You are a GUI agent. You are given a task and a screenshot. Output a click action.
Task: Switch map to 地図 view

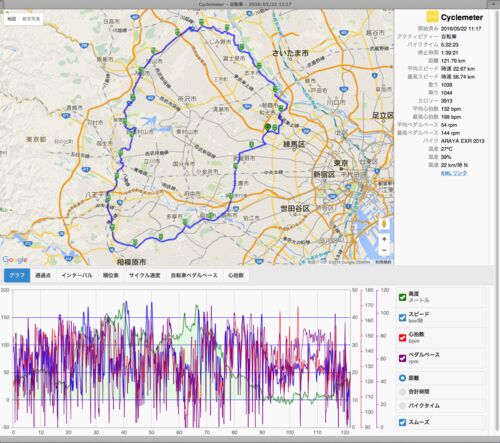[x=12, y=19]
